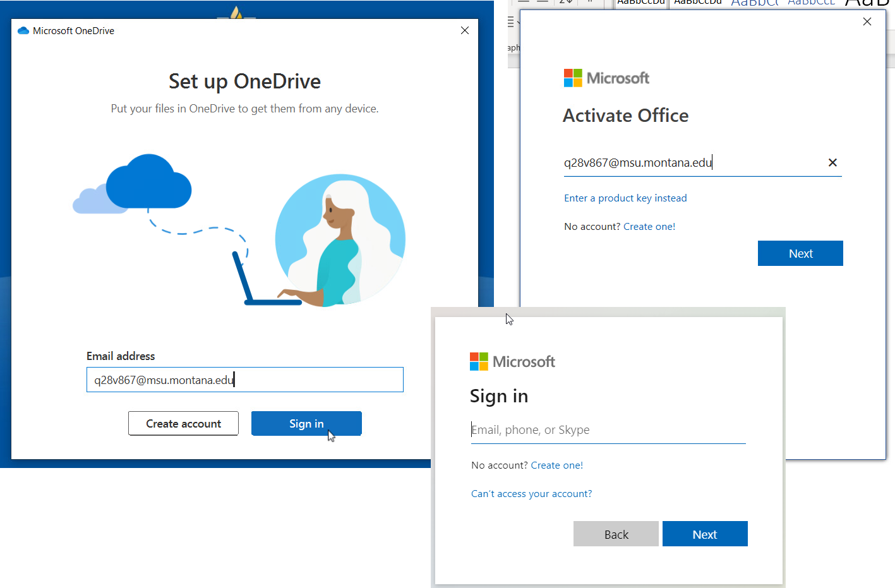Image resolution: width=895 pixels, height=588 pixels.
Task: Click the Create account button
Action: (x=183, y=423)
